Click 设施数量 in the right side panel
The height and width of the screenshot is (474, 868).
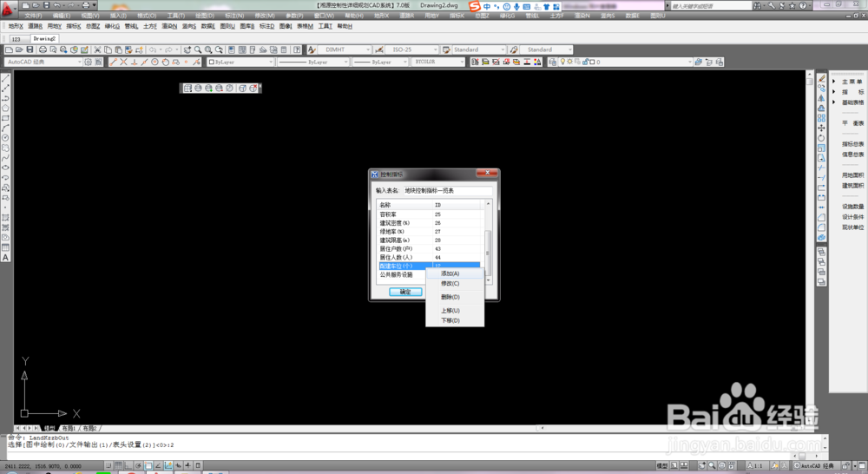[852, 207]
